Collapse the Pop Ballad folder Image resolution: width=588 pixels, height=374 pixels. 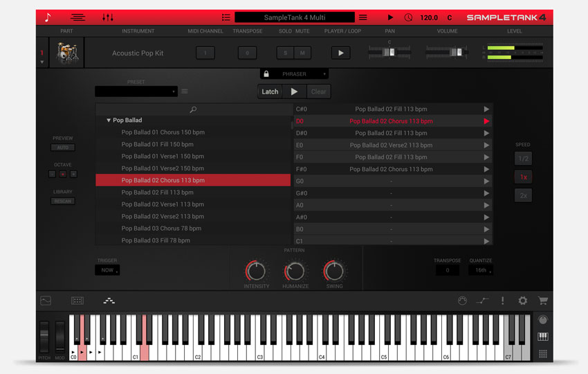109,121
